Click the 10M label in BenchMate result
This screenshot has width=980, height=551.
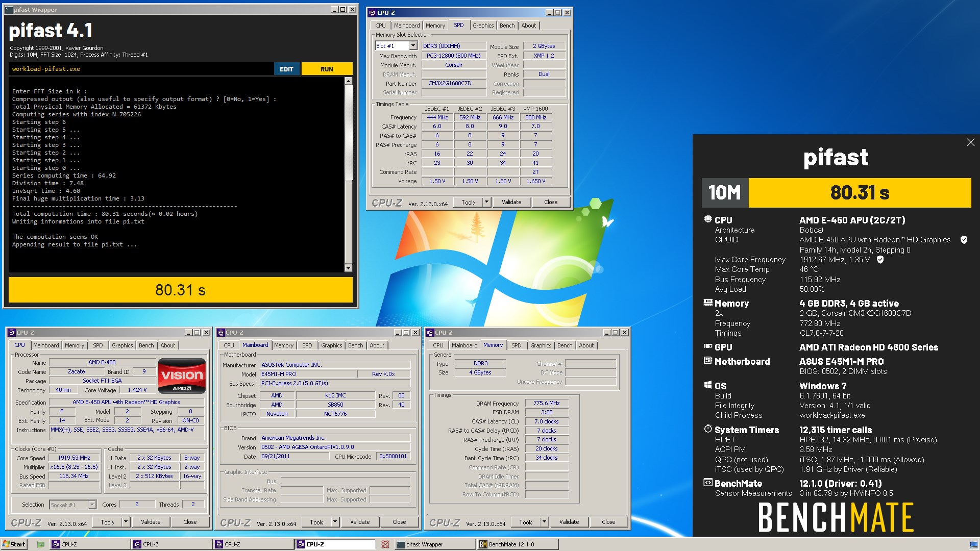pyautogui.click(x=725, y=193)
